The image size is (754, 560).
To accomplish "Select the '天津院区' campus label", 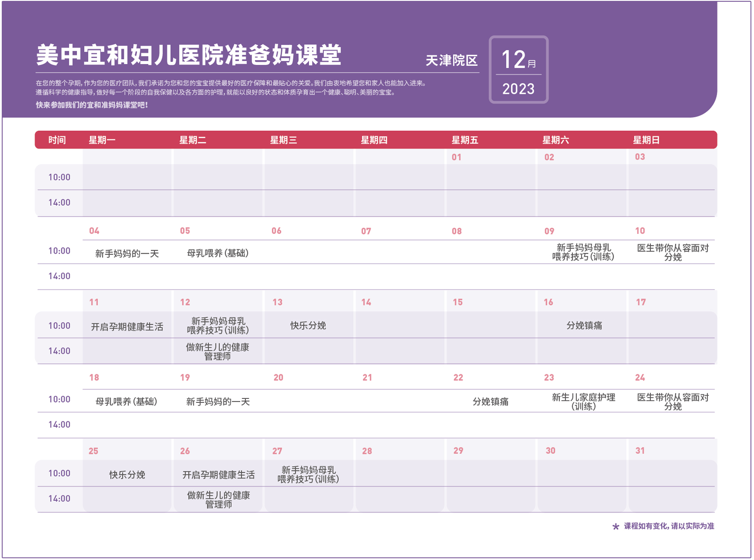I will tap(452, 60).
